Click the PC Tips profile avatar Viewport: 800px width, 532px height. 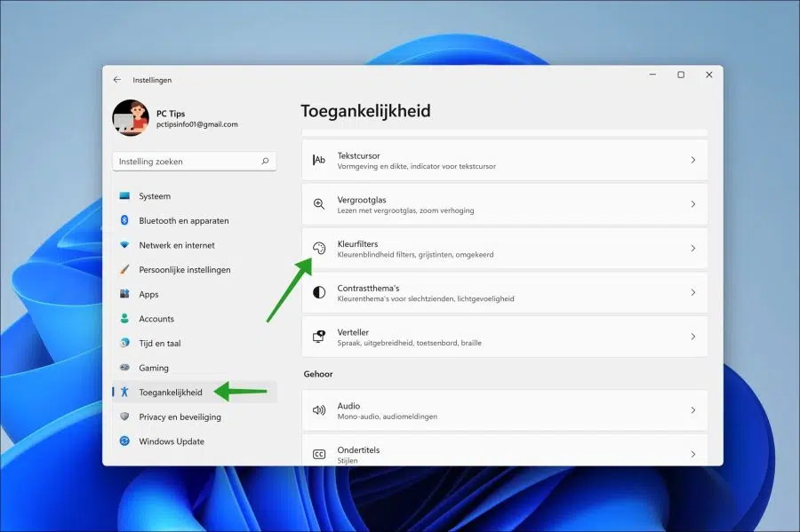131,118
